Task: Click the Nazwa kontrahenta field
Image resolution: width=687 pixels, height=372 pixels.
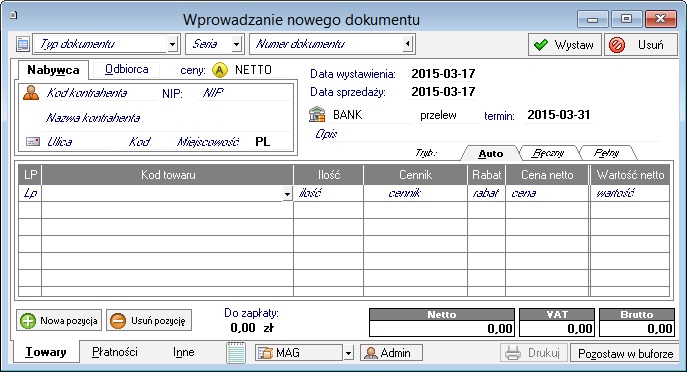Action: (166, 118)
